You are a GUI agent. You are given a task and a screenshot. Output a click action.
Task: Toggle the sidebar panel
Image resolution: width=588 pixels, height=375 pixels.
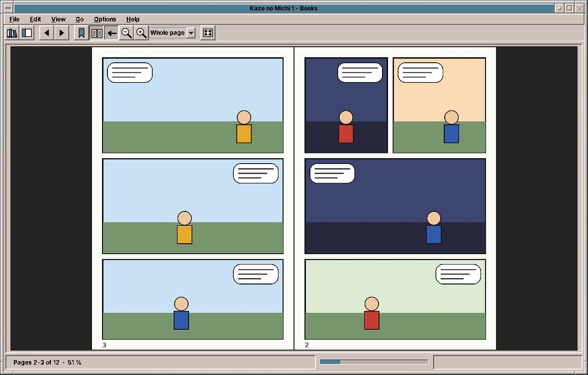point(27,33)
